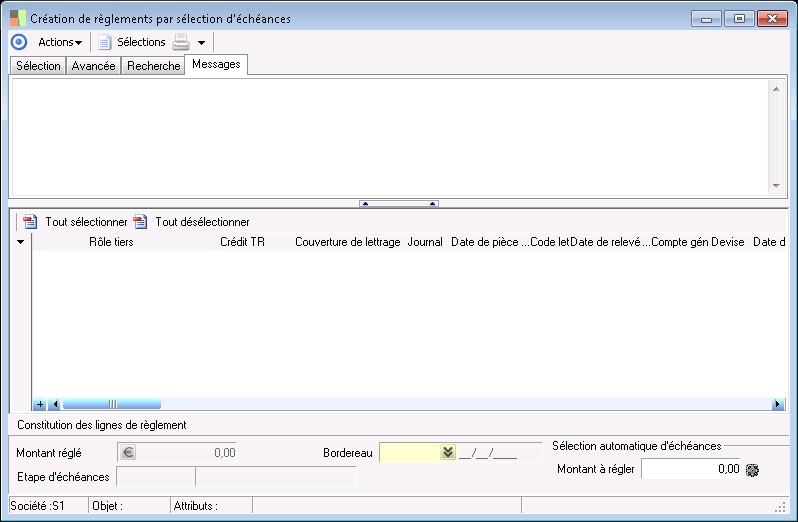
Task: Click Date de pièce column header
Action: [x=489, y=242]
